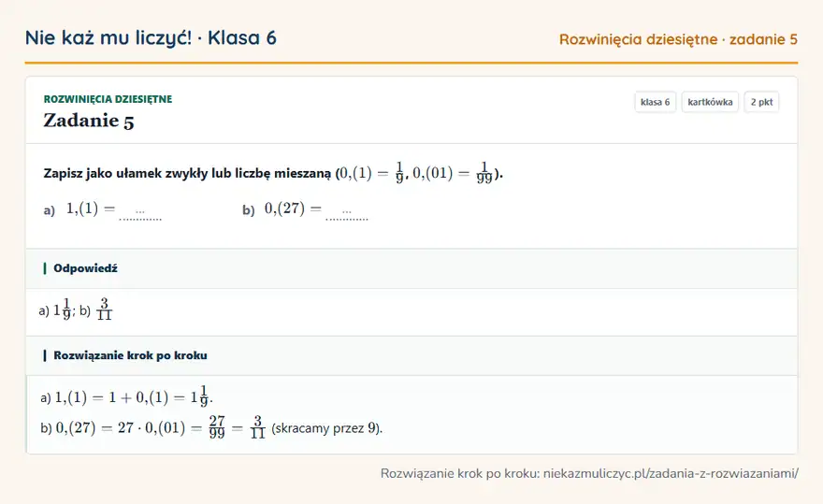Click the solution line 'a) 1,(1) = 1 + 0,(1)'

126,396
